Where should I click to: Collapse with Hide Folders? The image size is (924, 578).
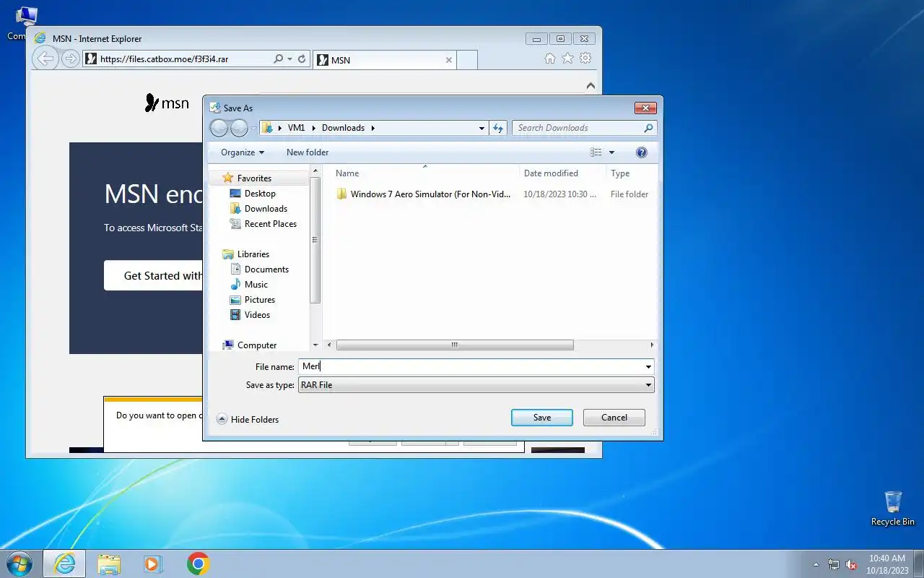(248, 420)
